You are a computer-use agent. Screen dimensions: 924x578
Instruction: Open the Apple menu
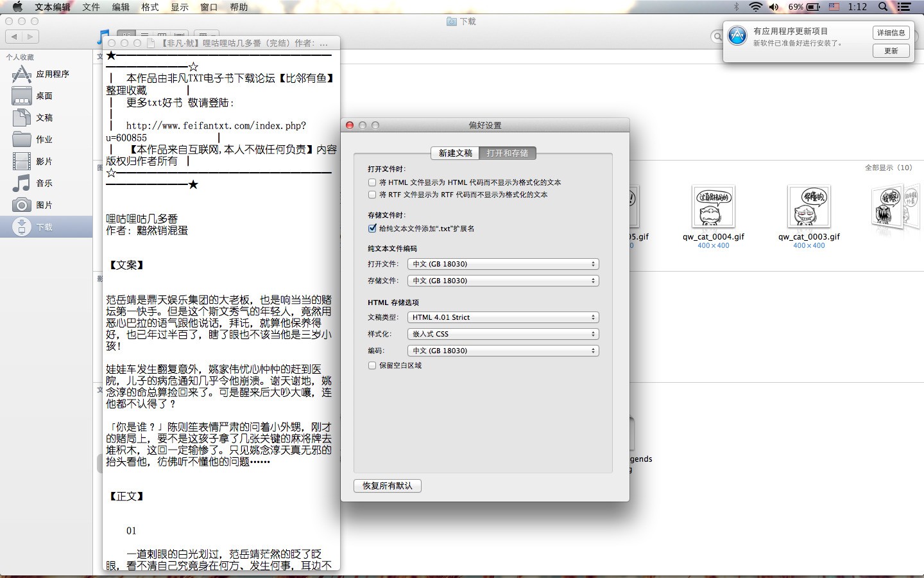(x=17, y=6)
